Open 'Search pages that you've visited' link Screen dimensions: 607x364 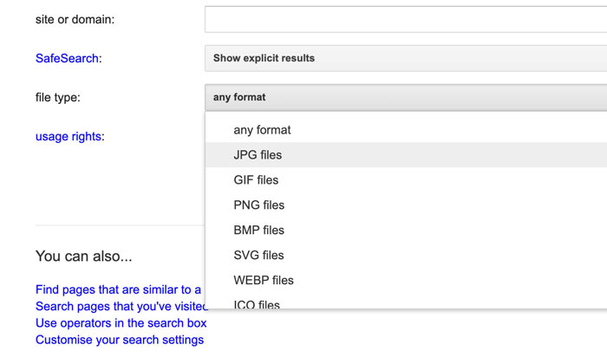pos(121,306)
